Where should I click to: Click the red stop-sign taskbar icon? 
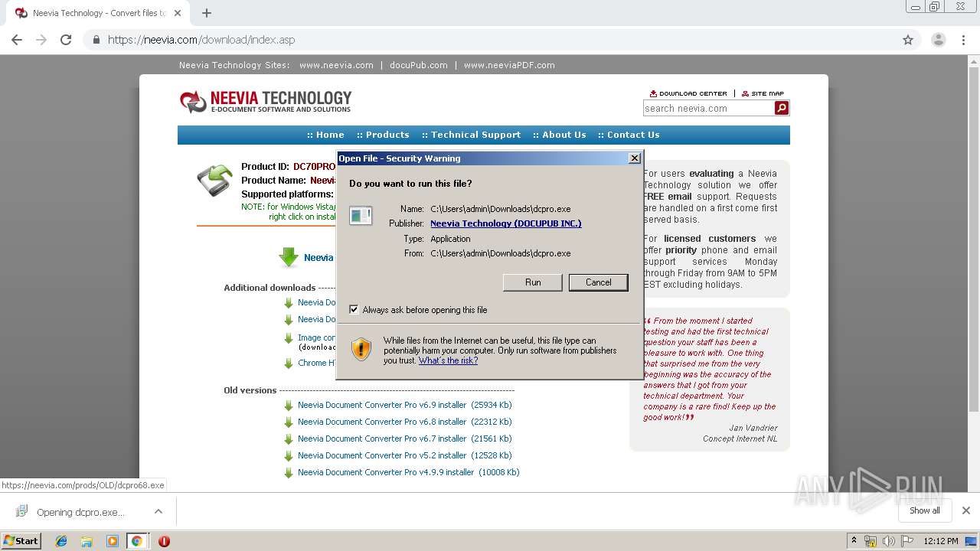[164, 541]
